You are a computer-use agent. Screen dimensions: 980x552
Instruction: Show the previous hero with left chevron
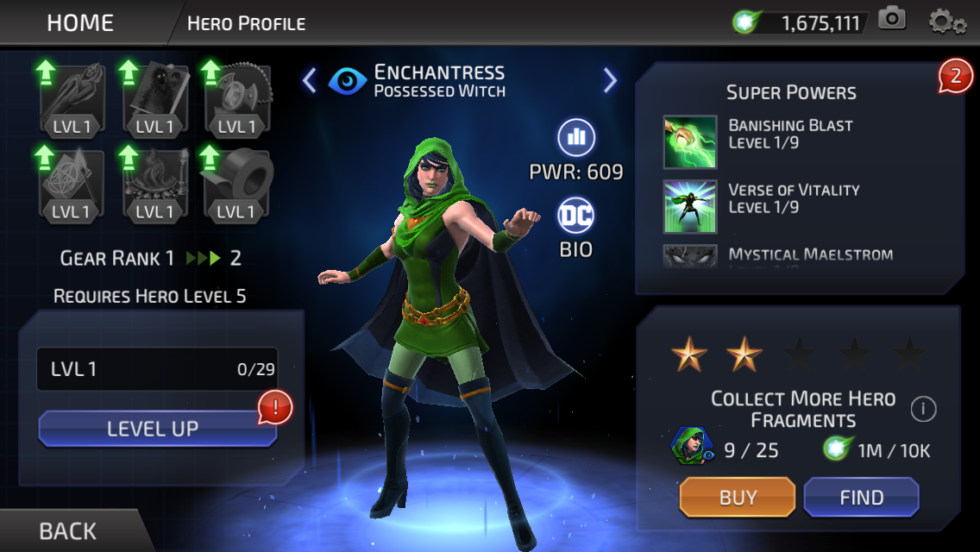[x=310, y=80]
